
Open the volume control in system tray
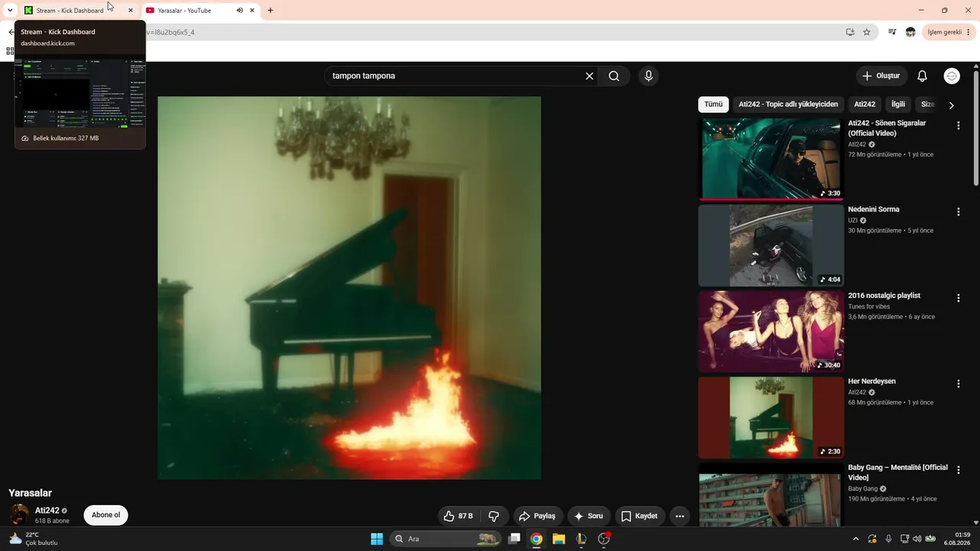917,539
